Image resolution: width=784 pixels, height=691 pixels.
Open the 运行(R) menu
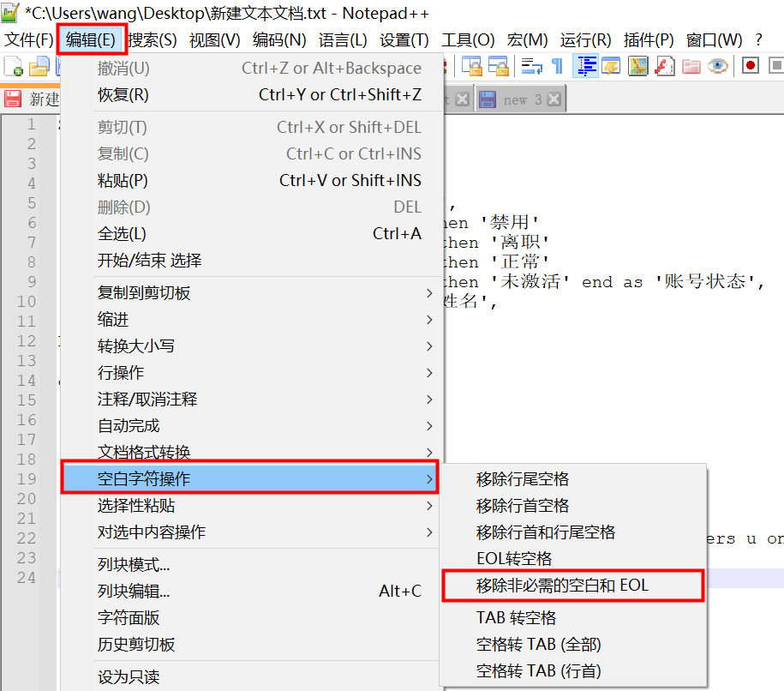pyautogui.click(x=585, y=40)
